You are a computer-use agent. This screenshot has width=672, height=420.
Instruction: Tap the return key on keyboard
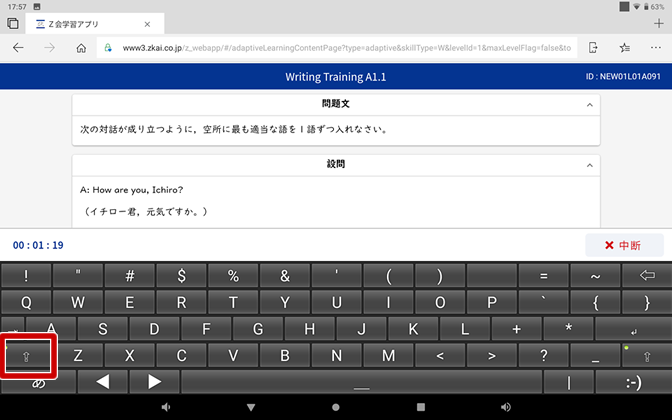pos(633,329)
